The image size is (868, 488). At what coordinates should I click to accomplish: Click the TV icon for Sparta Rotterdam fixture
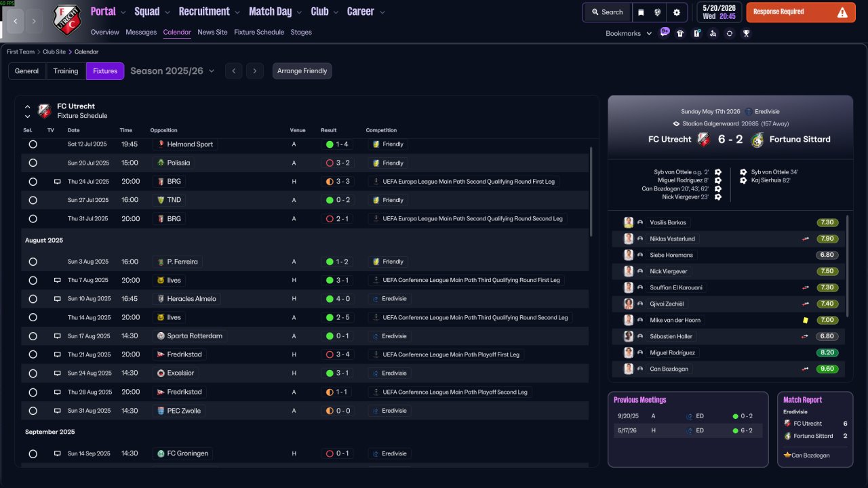coord(58,336)
